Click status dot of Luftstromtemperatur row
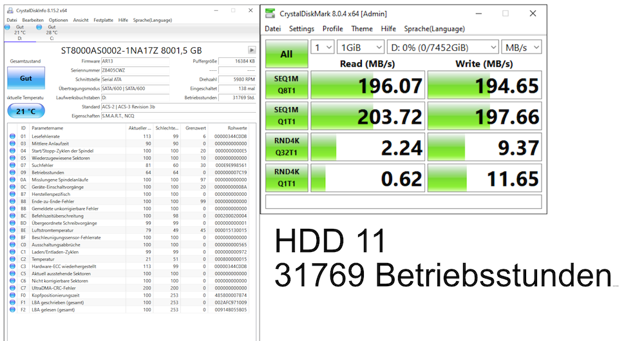 click(x=12, y=230)
